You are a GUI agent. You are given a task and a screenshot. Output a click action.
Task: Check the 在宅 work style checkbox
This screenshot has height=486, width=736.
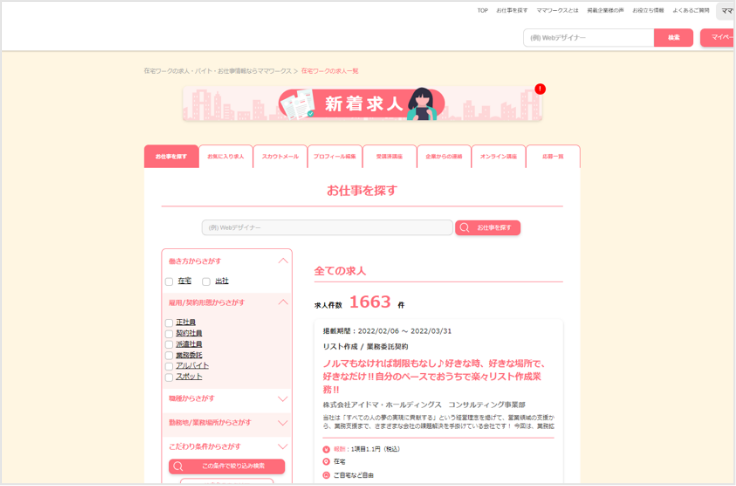click(169, 282)
